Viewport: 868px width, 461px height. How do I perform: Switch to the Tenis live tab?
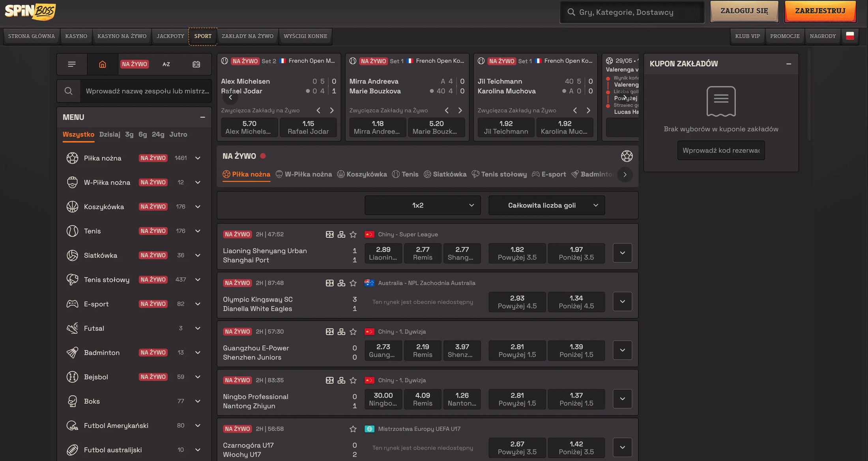tap(405, 174)
